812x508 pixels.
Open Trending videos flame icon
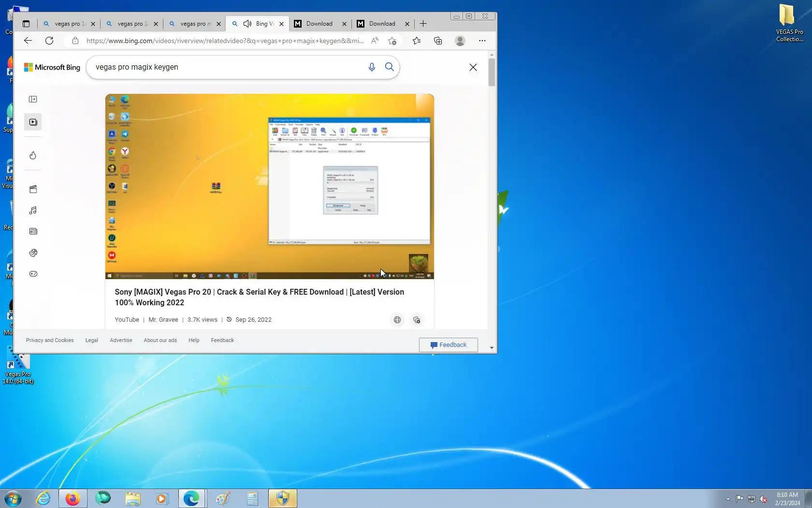(33, 155)
